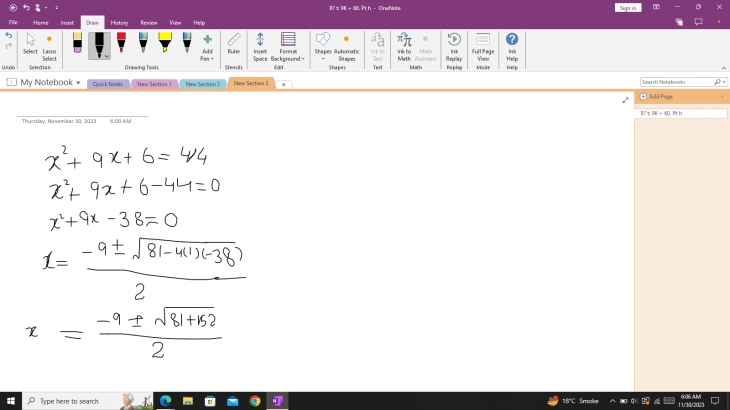
Task: Expand page to full view arrow
Action: (x=625, y=100)
